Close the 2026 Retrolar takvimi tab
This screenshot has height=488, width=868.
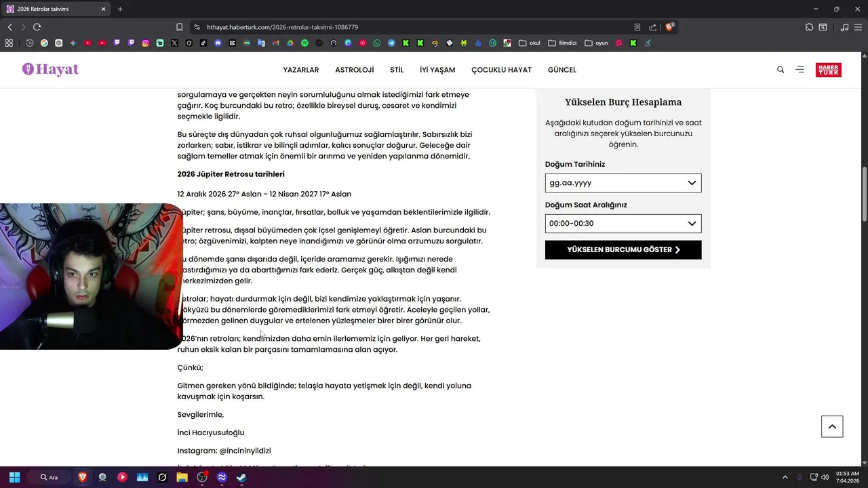(103, 9)
